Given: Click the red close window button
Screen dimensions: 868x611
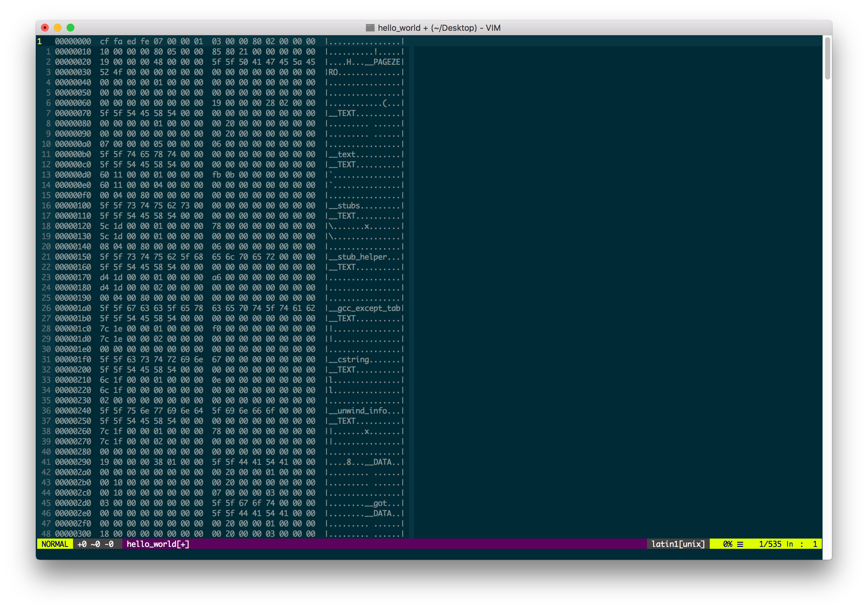Looking at the screenshot, I should pos(45,28).
